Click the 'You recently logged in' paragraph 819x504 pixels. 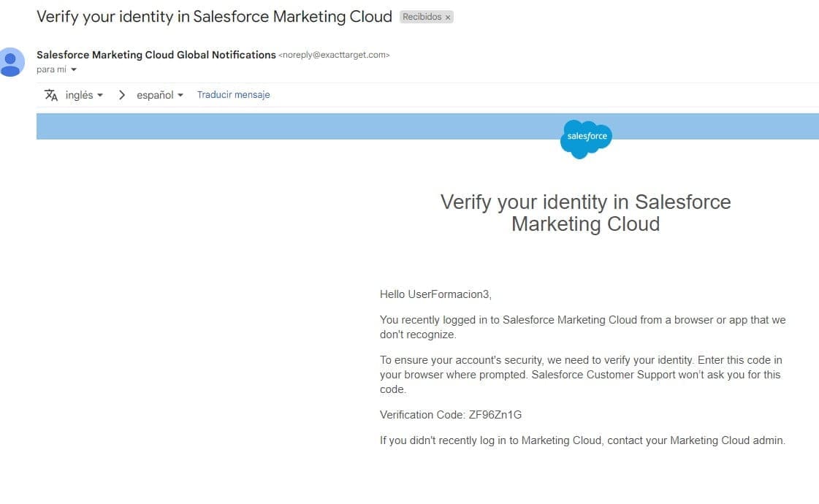(x=582, y=327)
